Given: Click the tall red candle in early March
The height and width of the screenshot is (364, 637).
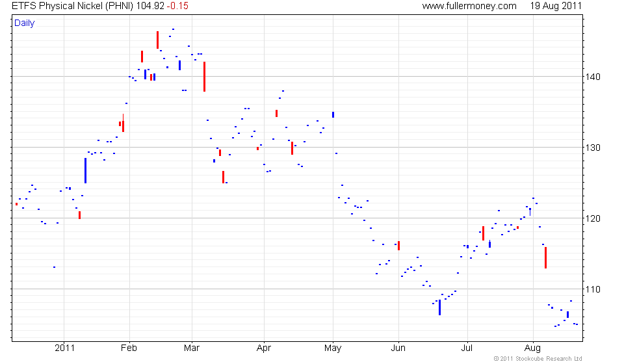Looking at the screenshot, I should [x=204, y=77].
